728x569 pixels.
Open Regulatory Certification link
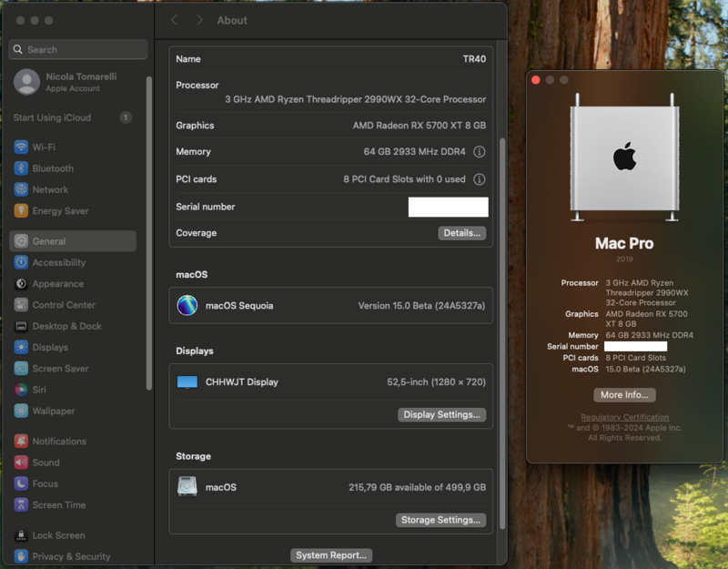coord(624,417)
